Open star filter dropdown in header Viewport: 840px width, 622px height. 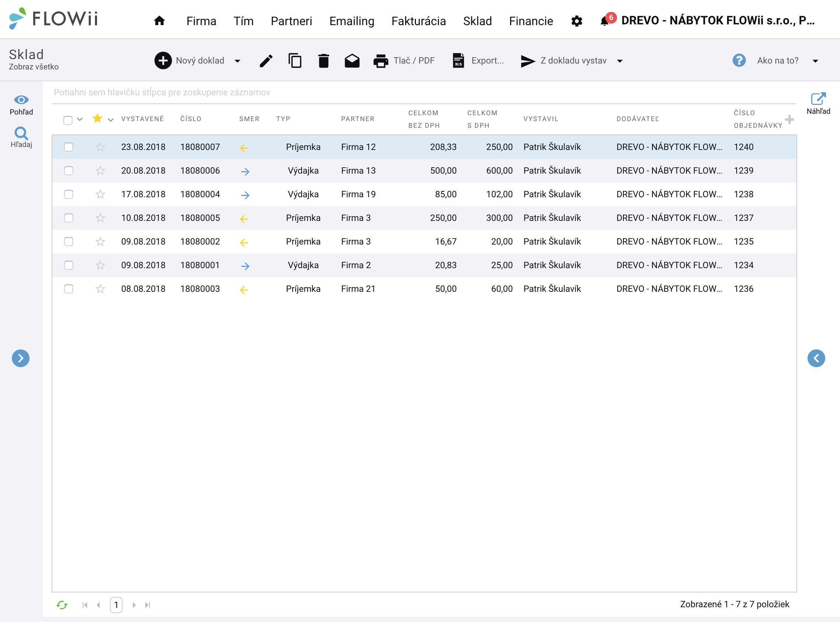pos(111,120)
